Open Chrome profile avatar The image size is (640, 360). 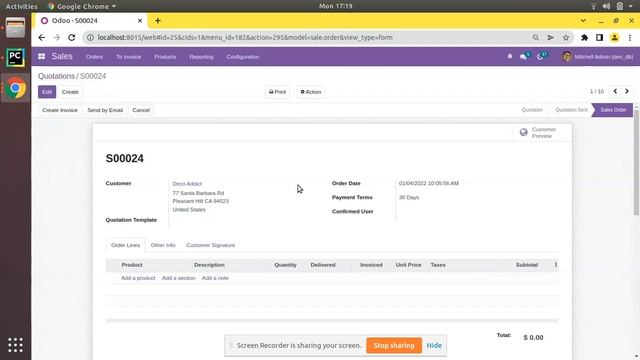click(614, 38)
